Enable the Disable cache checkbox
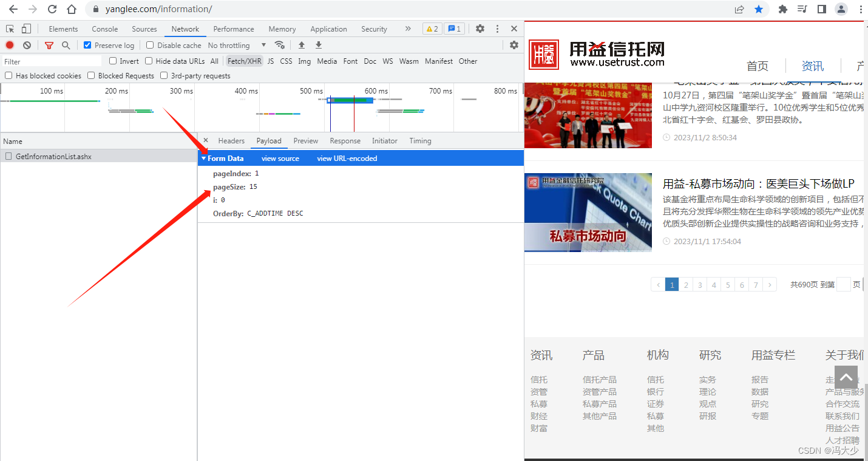868x461 pixels. click(150, 45)
